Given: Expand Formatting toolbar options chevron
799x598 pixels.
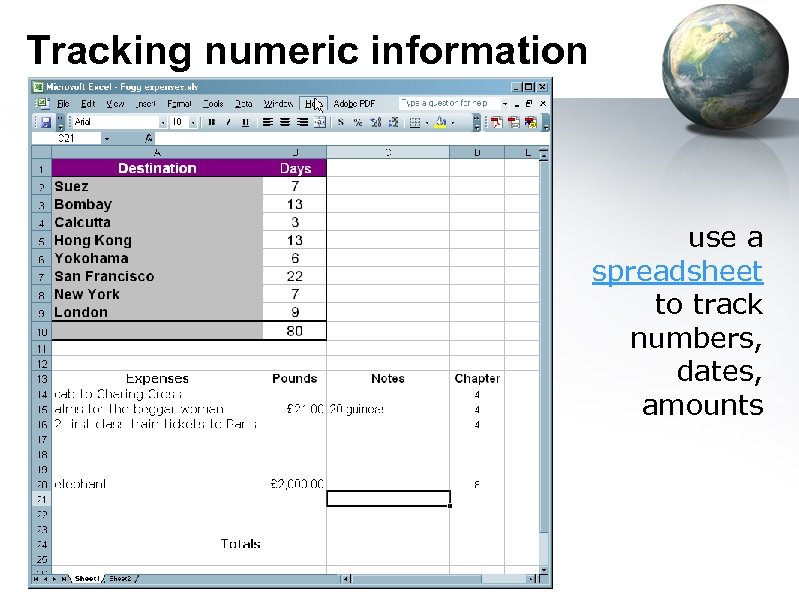Looking at the screenshot, I should pos(476,123).
